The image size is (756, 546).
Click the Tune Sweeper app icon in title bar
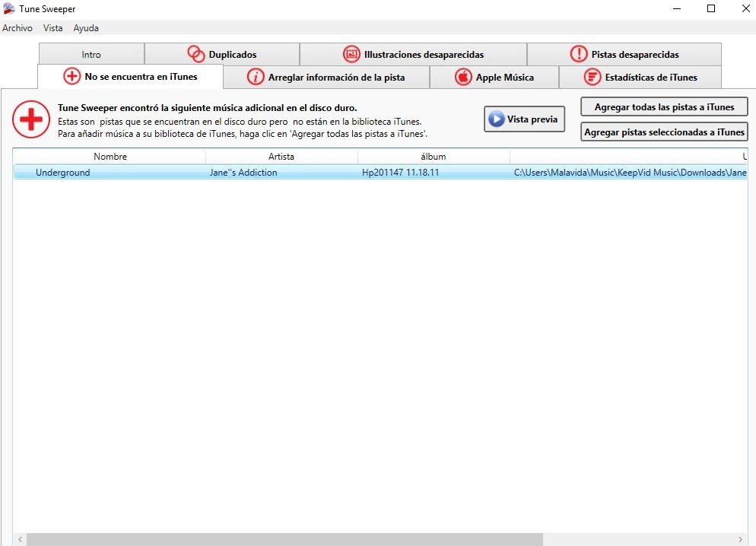pyautogui.click(x=8, y=8)
